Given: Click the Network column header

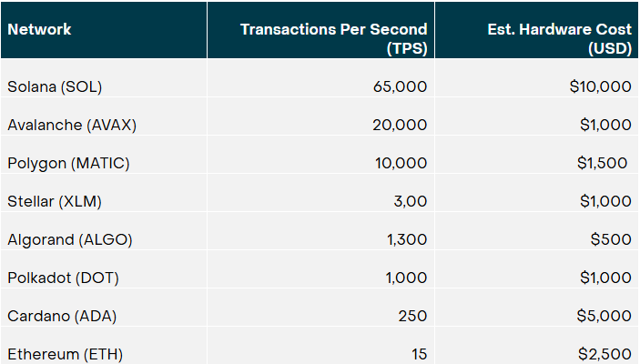Looking at the screenshot, I should (39, 29).
